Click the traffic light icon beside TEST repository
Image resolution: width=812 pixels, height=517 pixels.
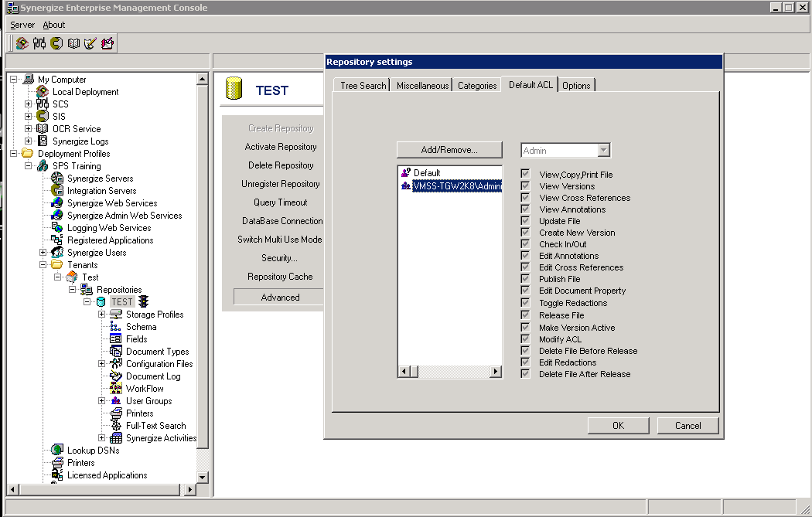(143, 301)
